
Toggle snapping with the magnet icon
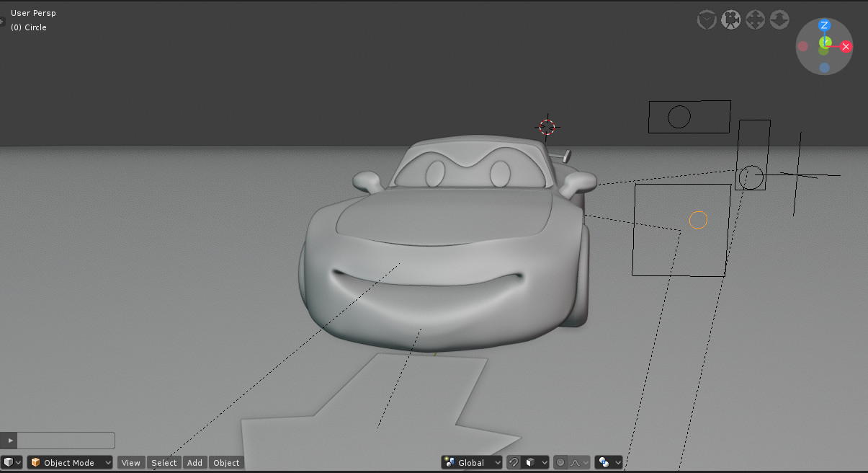[513, 462]
